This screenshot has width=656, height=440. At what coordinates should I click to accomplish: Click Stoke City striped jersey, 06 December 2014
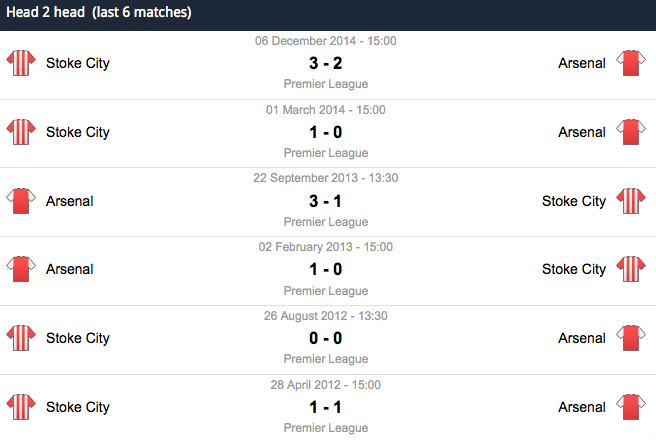[x=21, y=63]
